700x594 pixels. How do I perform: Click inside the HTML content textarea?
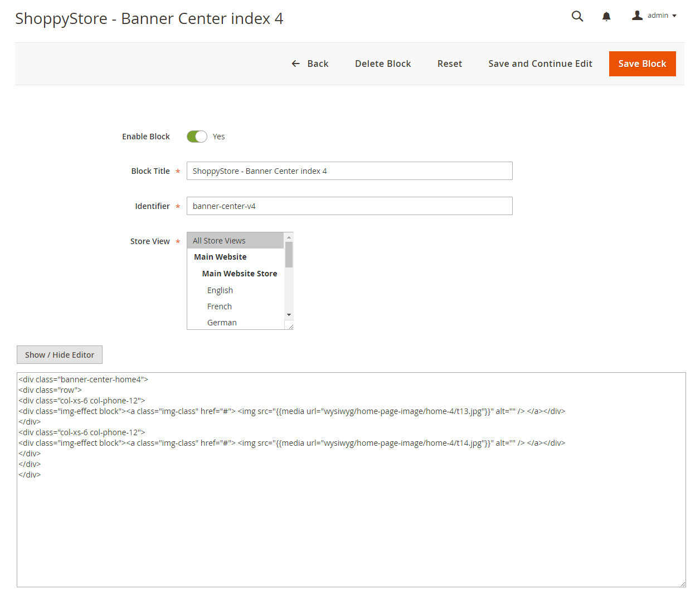(x=351, y=480)
